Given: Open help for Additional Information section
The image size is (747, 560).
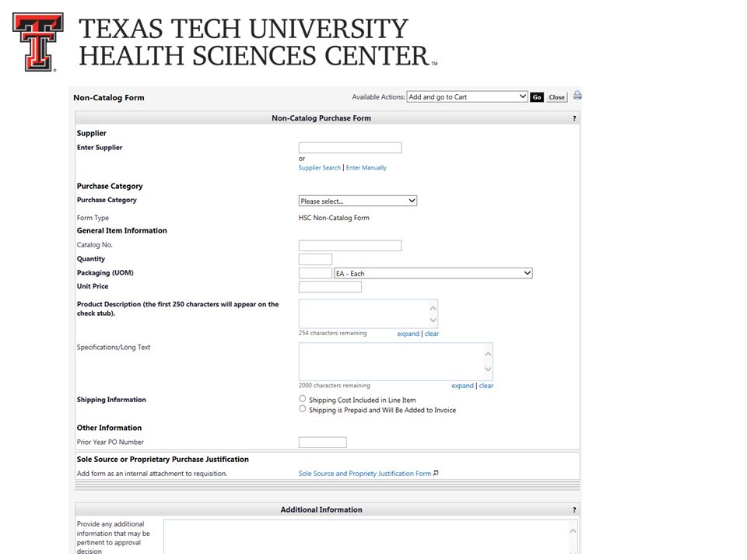Looking at the screenshot, I should 574,510.
